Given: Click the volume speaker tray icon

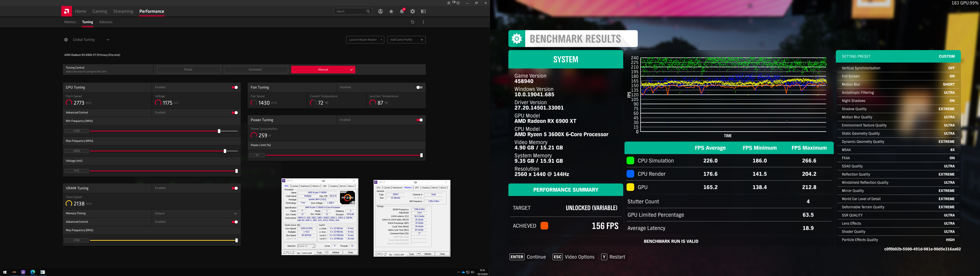Looking at the screenshot, I should 473,272.
